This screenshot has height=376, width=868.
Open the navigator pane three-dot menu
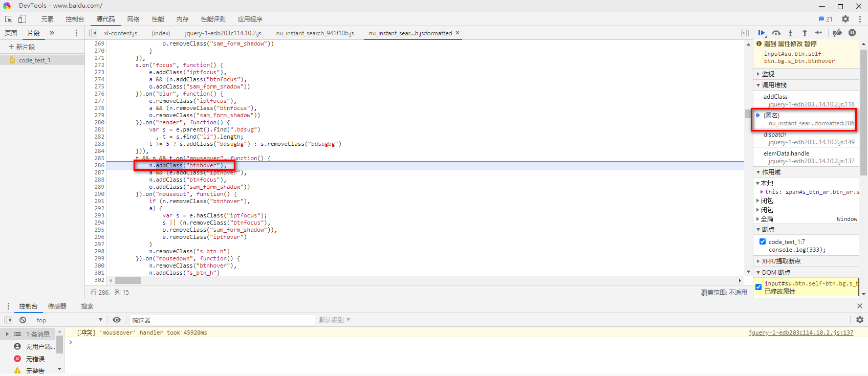(x=76, y=33)
